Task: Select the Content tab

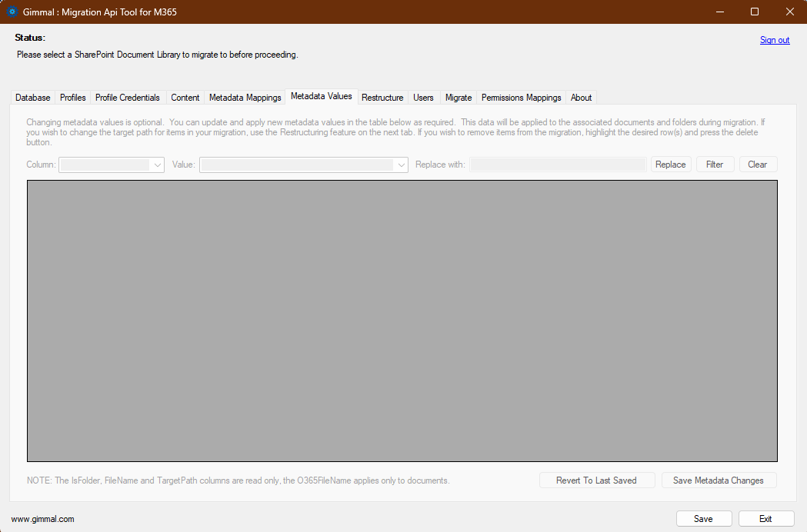Action: click(185, 97)
